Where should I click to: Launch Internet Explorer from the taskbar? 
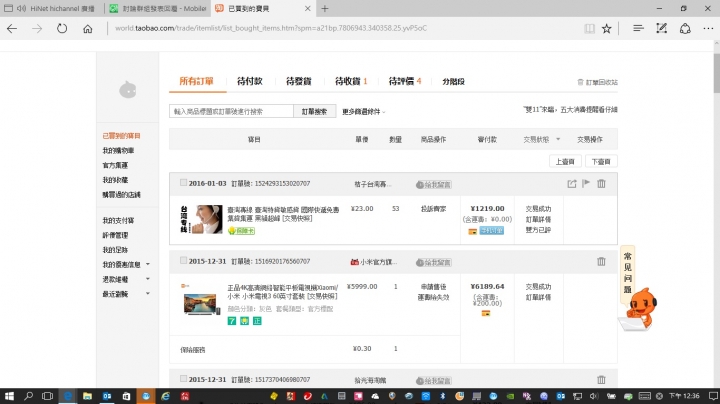click(165, 396)
